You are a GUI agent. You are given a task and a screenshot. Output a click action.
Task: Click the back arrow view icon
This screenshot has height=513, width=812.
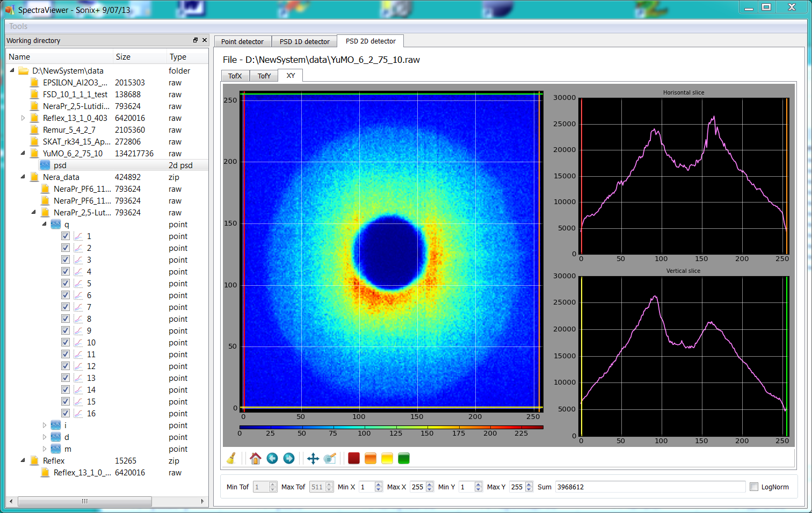272,458
